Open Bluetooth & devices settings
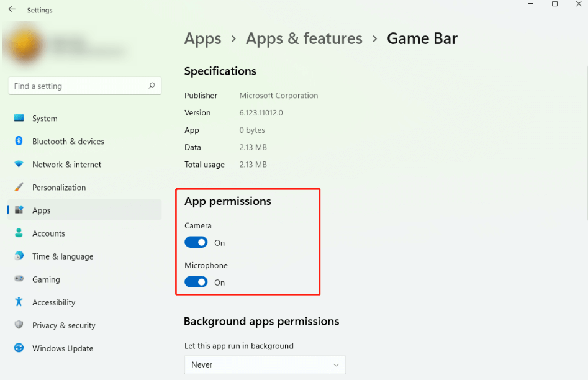Image resolution: width=588 pixels, height=380 pixels. coord(19,141)
